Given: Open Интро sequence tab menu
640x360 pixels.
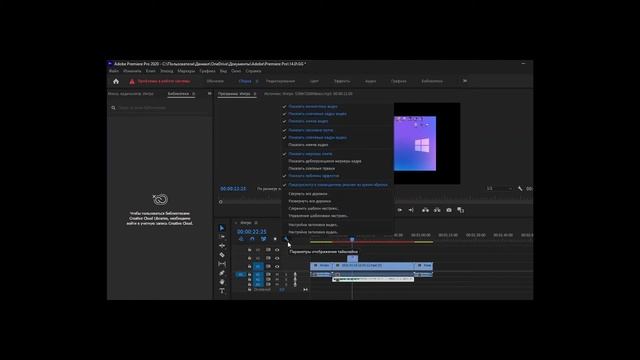Looking at the screenshot, I should click(x=256, y=223).
